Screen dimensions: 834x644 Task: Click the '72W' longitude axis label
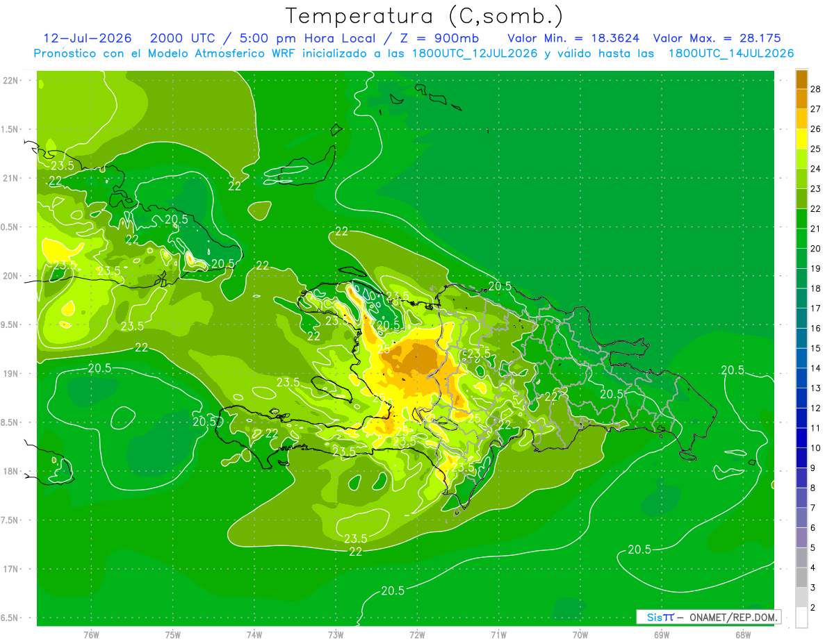click(418, 635)
